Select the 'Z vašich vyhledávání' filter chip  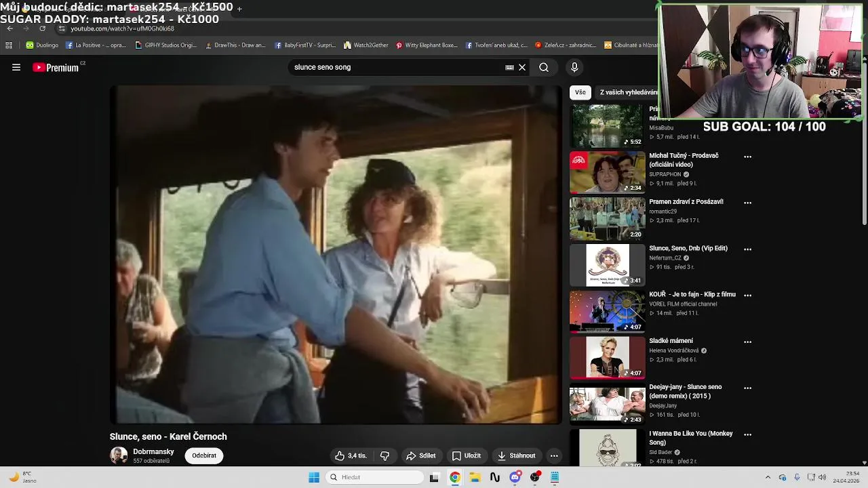(627, 92)
